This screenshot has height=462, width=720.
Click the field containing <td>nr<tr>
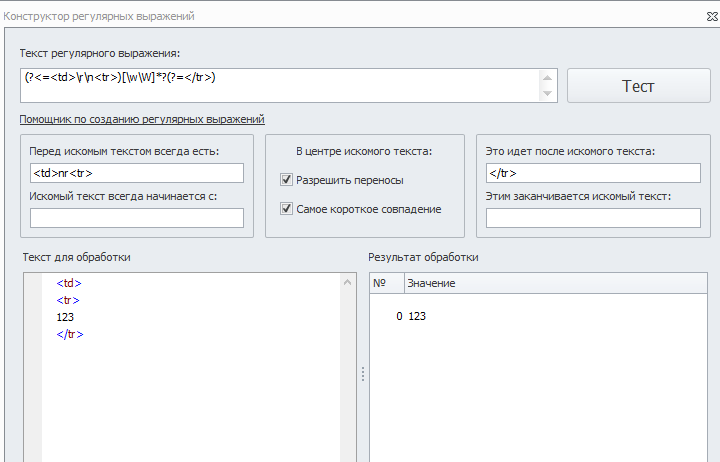(137, 173)
